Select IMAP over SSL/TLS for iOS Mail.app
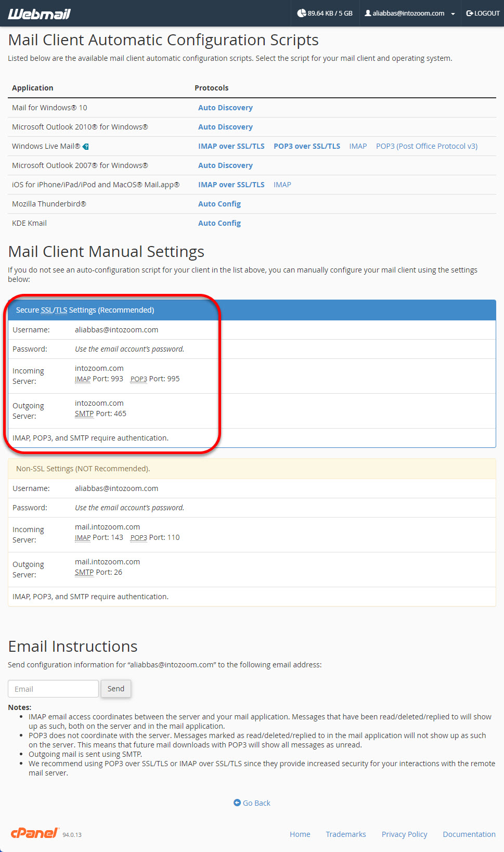The width and height of the screenshot is (504, 852). (231, 185)
